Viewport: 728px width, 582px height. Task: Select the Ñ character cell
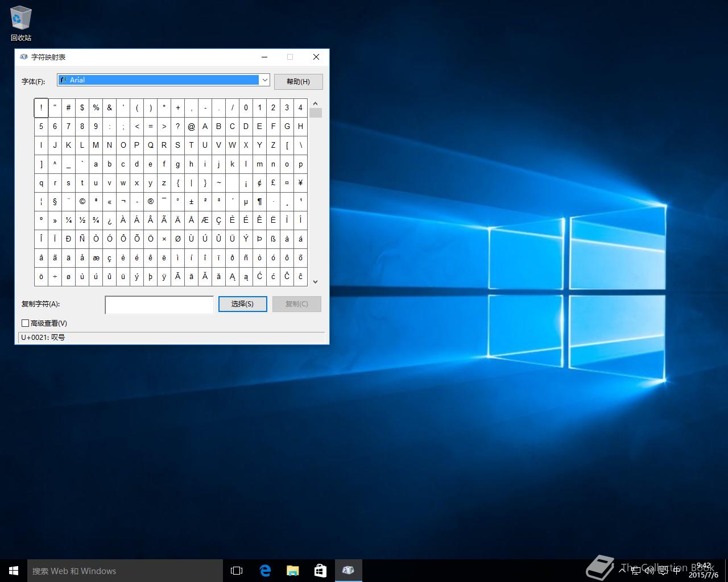82,239
